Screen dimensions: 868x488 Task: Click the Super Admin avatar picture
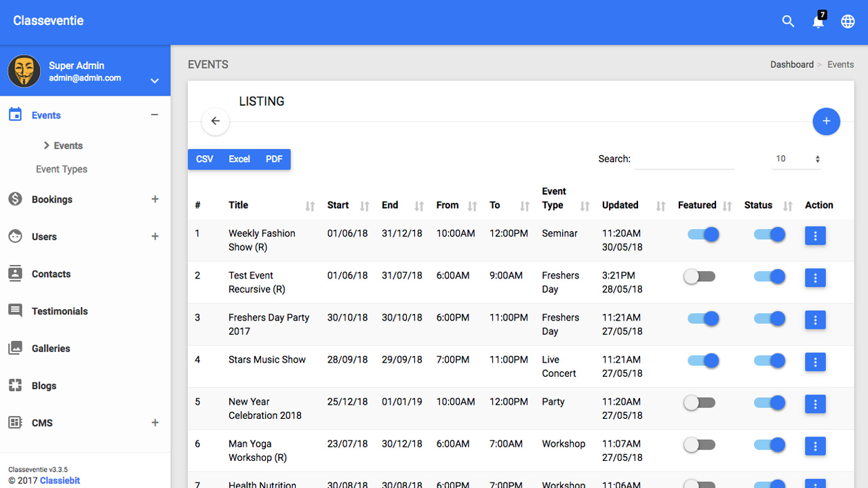pyautogui.click(x=24, y=72)
